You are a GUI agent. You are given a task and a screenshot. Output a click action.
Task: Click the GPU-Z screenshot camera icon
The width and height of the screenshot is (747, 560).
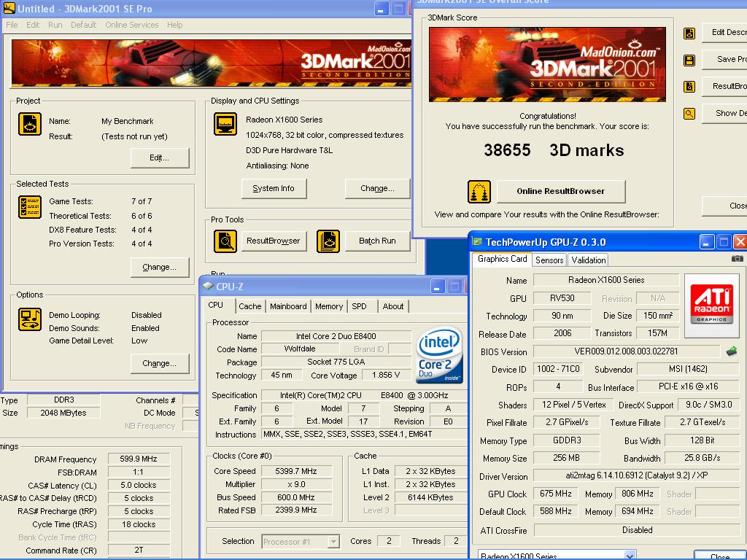(x=737, y=259)
